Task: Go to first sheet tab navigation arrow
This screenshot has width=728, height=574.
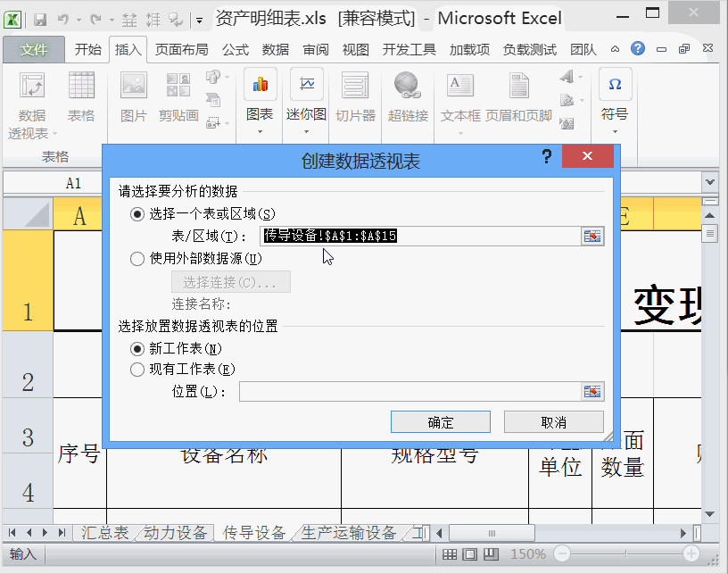Action: click(x=12, y=533)
